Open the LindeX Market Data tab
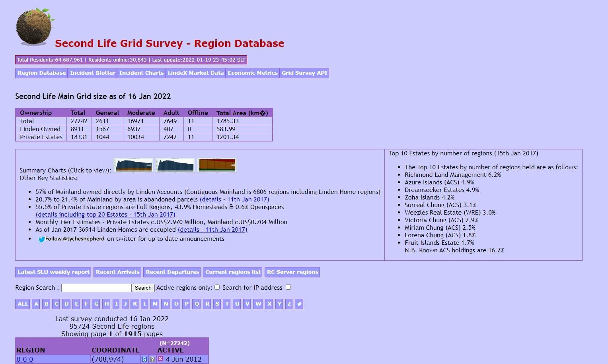The image size is (608, 364). pos(195,73)
